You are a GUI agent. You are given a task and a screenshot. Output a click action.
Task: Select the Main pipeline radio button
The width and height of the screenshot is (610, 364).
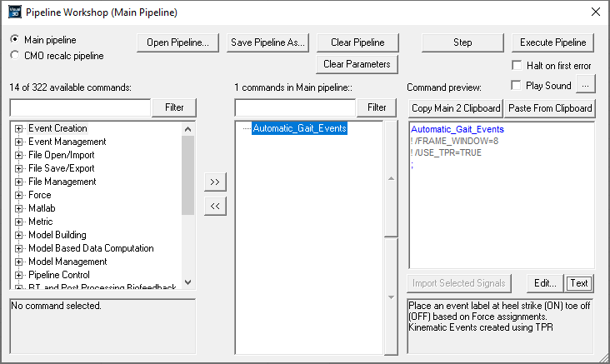[16, 40]
